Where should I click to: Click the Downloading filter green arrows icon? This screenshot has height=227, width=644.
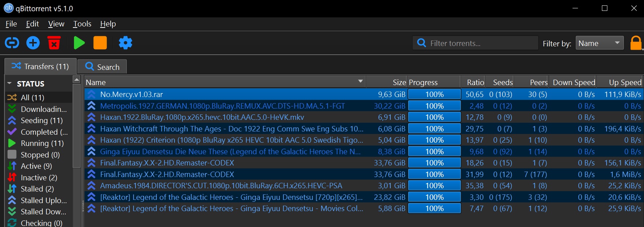(x=12, y=109)
